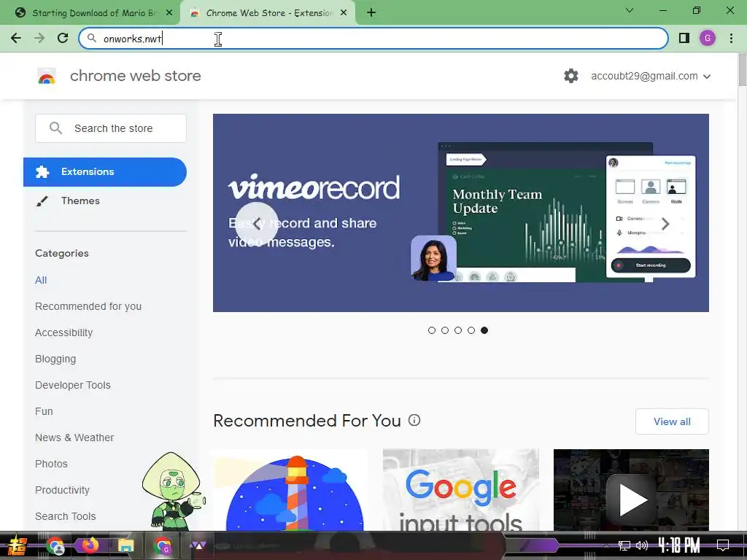This screenshot has height=560, width=747.
Task: Launch Firefox from the taskbar
Action: coord(90,545)
